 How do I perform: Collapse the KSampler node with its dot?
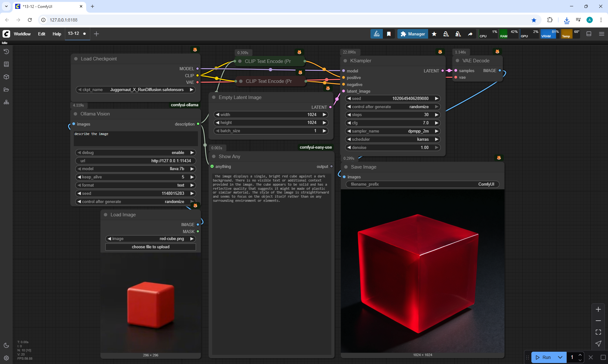tap(345, 61)
